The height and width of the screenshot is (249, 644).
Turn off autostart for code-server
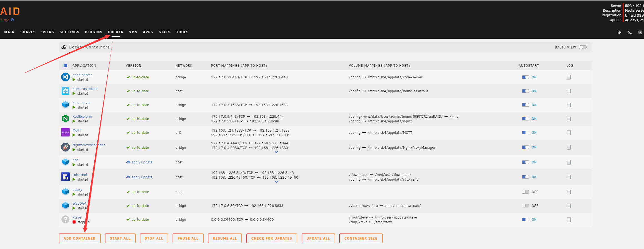(525, 77)
